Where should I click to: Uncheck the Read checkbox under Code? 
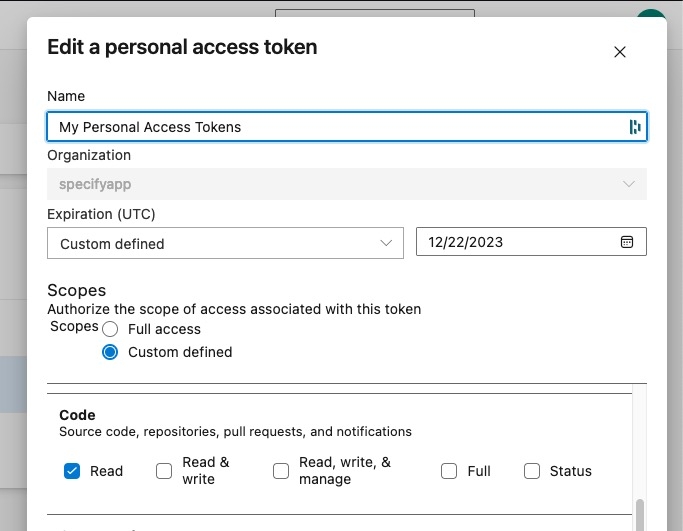click(x=72, y=471)
